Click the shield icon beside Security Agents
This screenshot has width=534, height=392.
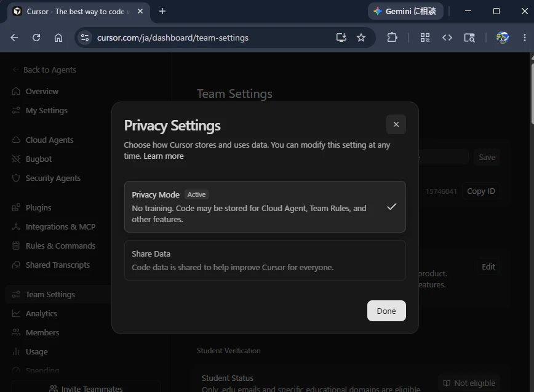tap(16, 178)
